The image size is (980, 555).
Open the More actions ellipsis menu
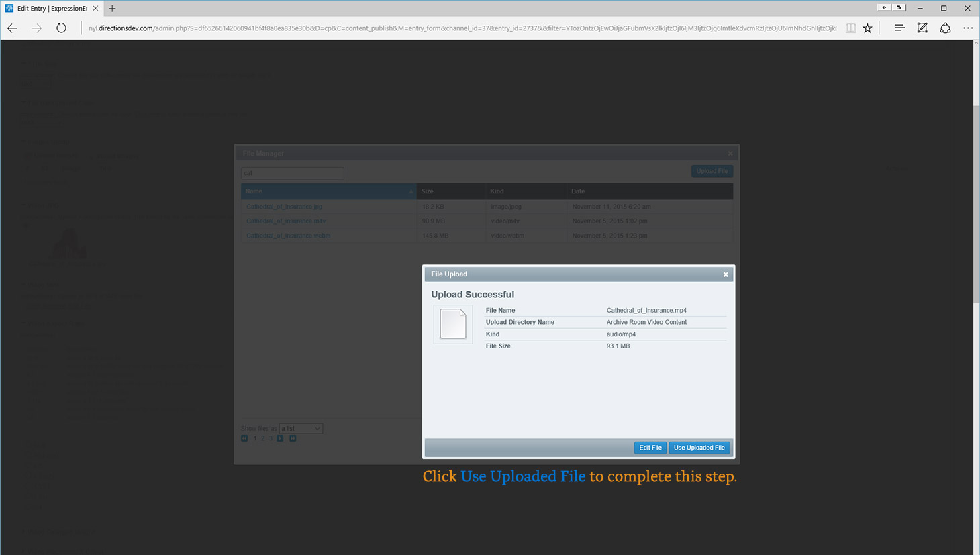tap(967, 28)
